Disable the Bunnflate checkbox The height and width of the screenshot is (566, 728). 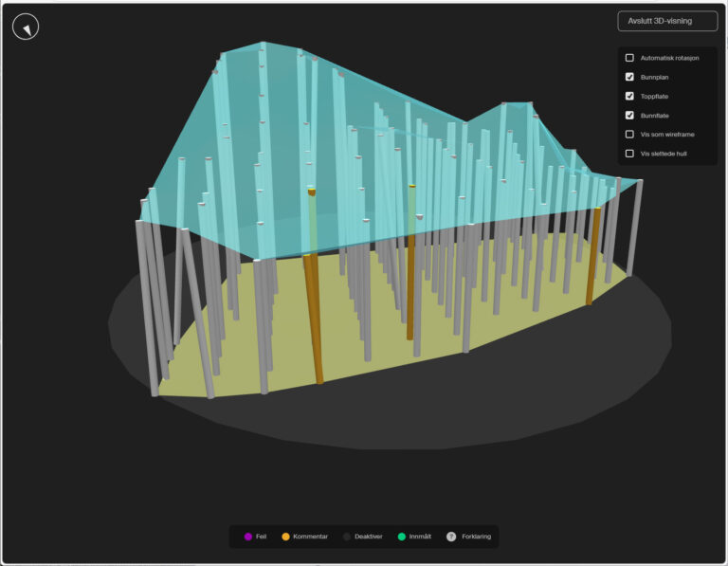pos(629,115)
